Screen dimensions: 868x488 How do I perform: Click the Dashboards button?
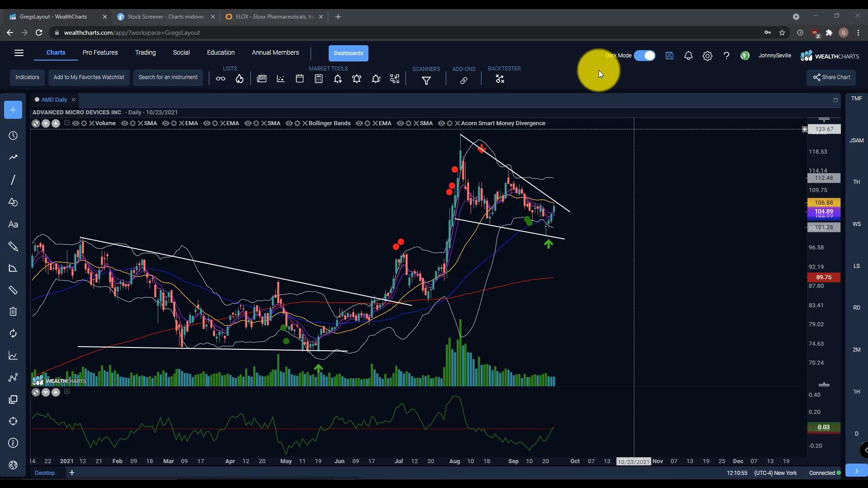[349, 53]
